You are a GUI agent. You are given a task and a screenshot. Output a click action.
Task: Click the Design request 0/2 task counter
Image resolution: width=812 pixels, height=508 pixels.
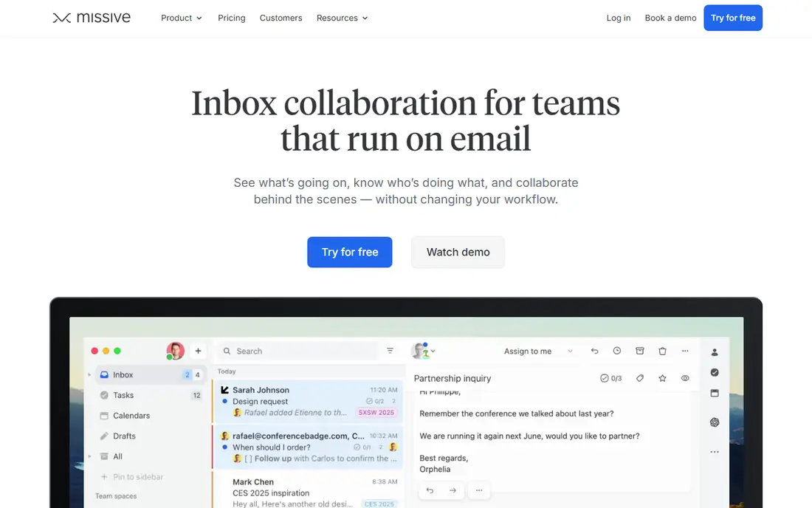click(x=375, y=402)
